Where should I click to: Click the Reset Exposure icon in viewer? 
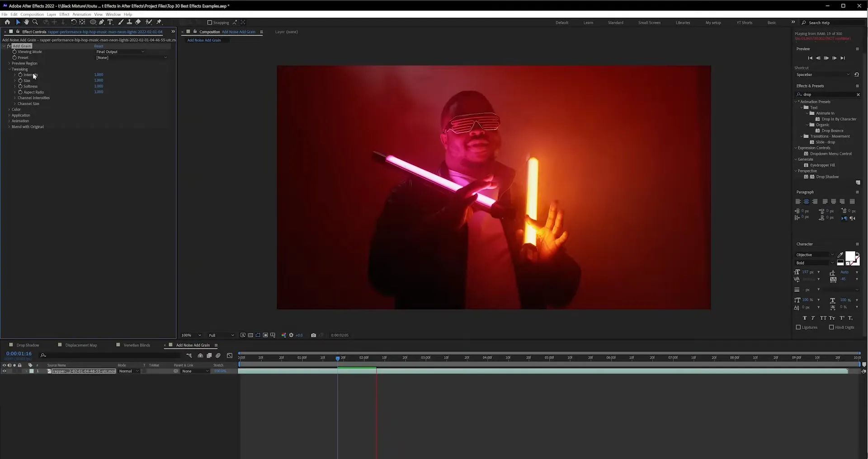pyautogui.click(x=291, y=335)
